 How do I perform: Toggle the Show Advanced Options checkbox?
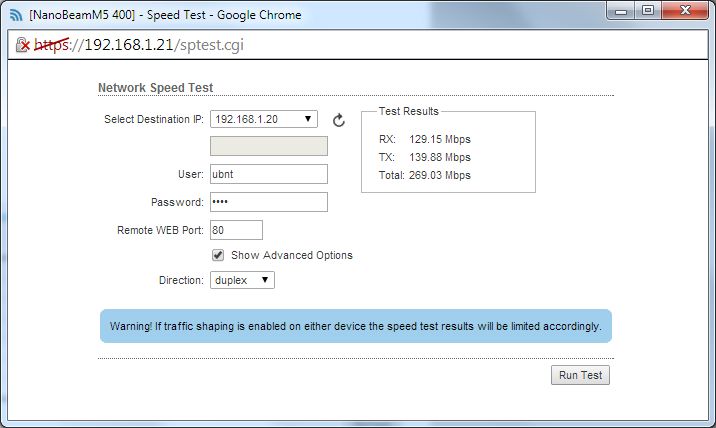pos(218,255)
